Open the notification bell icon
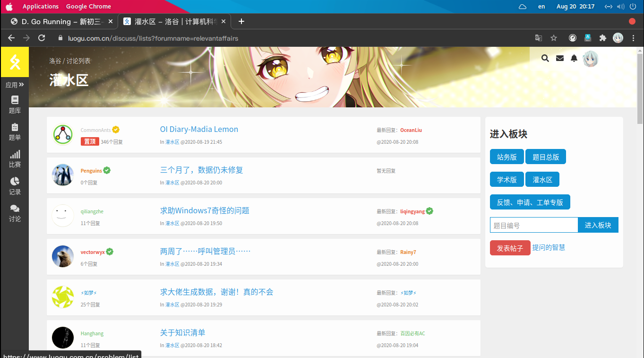The height and width of the screenshot is (358, 644). click(x=574, y=58)
